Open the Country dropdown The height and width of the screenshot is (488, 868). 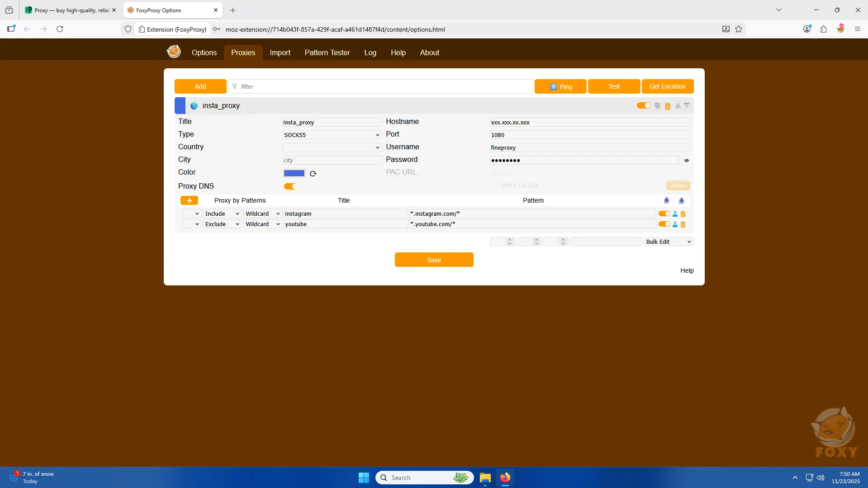(332, 147)
